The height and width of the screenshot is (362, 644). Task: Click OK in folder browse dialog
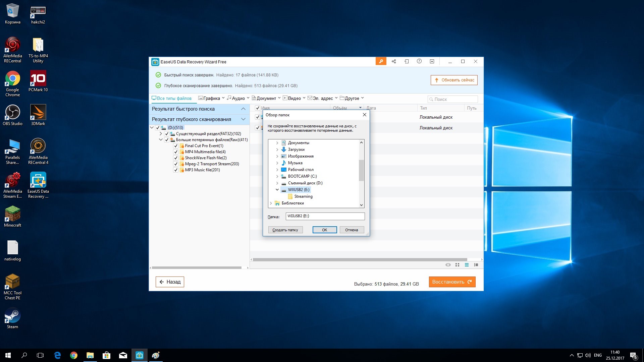(x=324, y=230)
